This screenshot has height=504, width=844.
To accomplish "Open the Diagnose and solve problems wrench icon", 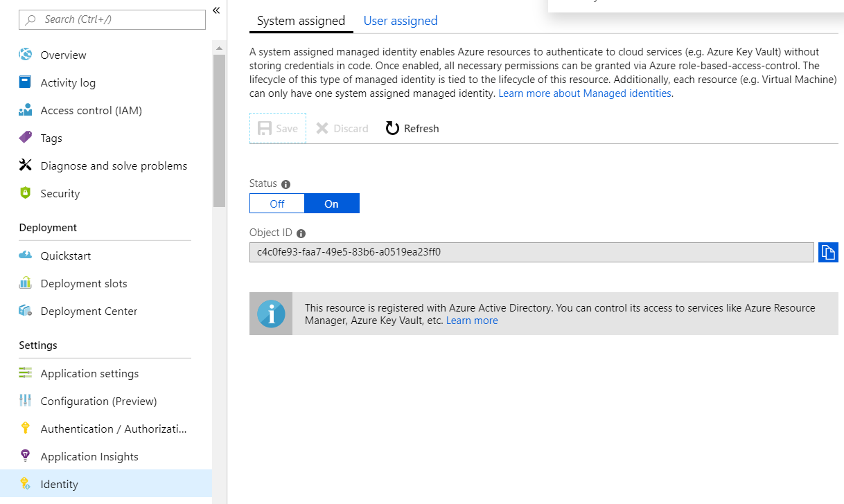I will (26, 165).
